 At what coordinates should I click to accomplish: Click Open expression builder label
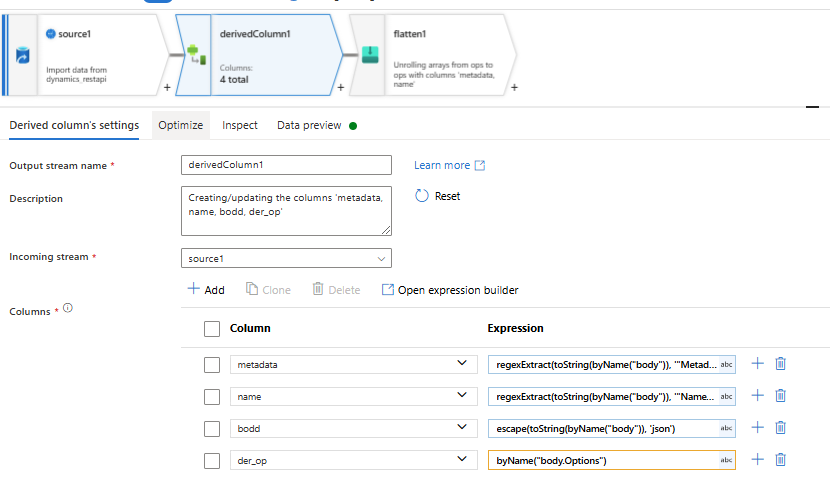coord(458,290)
